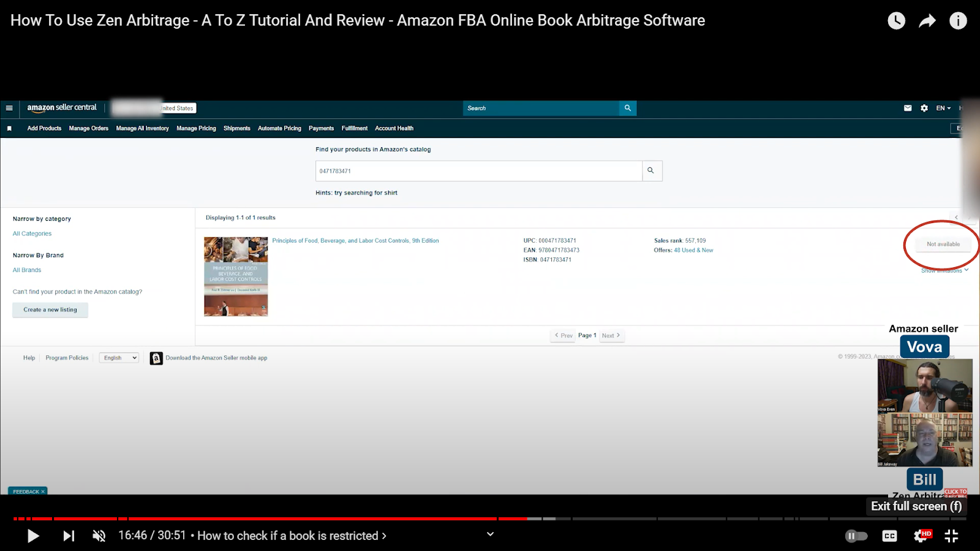980x551 pixels.
Task: Click the video title text
Action: click(x=358, y=20)
